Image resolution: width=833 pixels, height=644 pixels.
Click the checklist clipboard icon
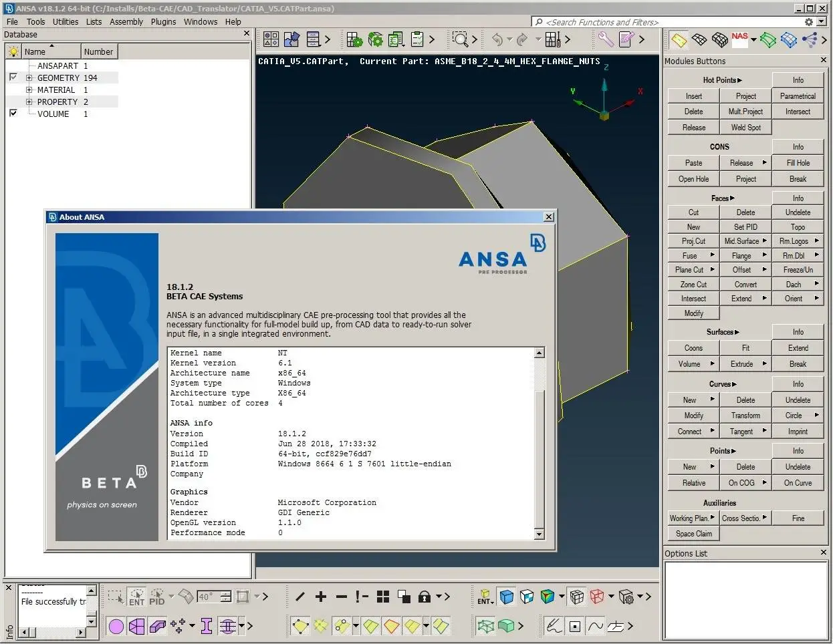pos(417,39)
